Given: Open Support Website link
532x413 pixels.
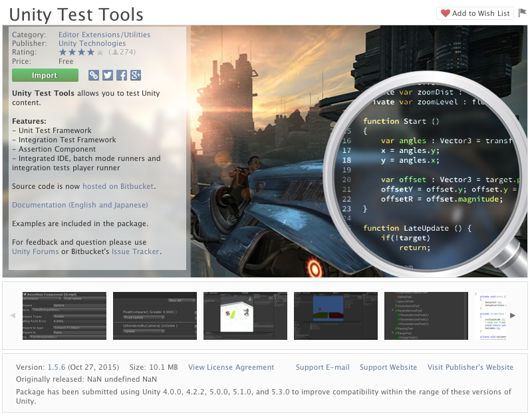Looking at the screenshot, I should [x=388, y=367].
